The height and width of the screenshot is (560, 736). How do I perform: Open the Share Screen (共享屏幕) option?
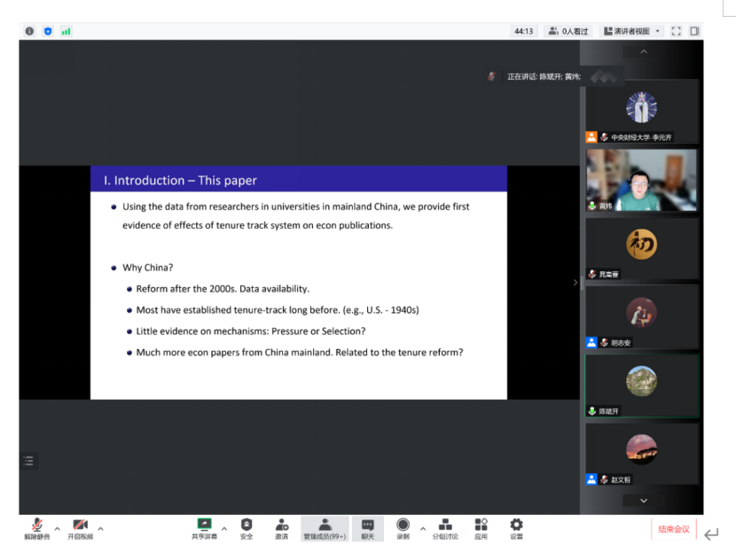tap(203, 527)
